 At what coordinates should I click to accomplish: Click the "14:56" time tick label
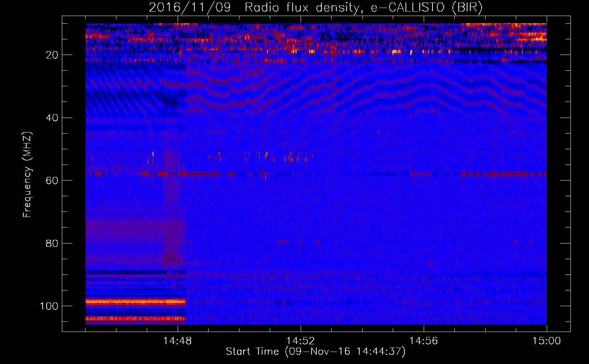tap(424, 341)
